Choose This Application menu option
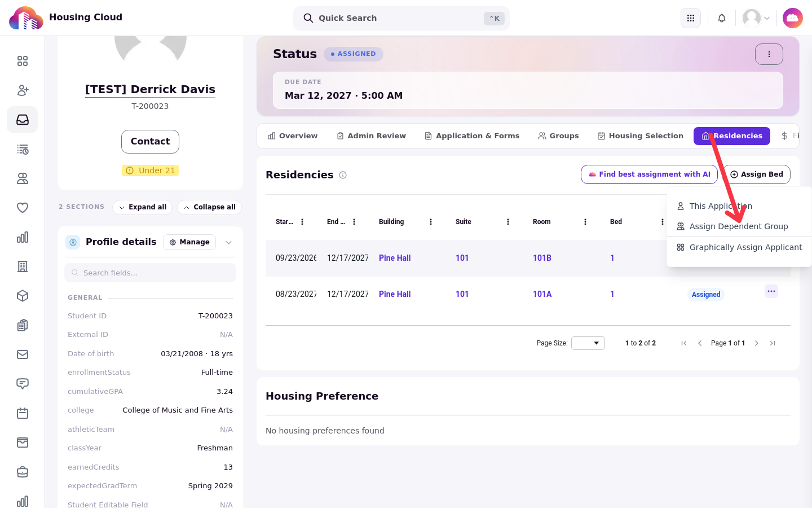Viewport: 812px width, 508px height. (739, 206)
